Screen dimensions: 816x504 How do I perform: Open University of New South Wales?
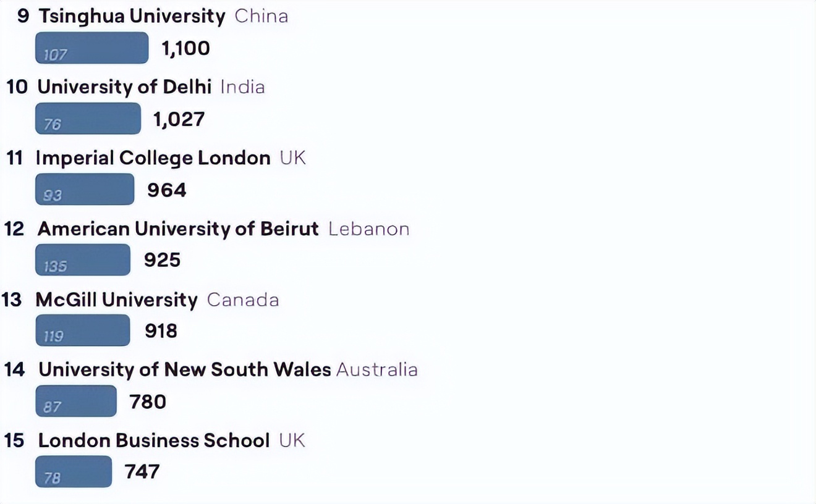(x=185, y=369)
